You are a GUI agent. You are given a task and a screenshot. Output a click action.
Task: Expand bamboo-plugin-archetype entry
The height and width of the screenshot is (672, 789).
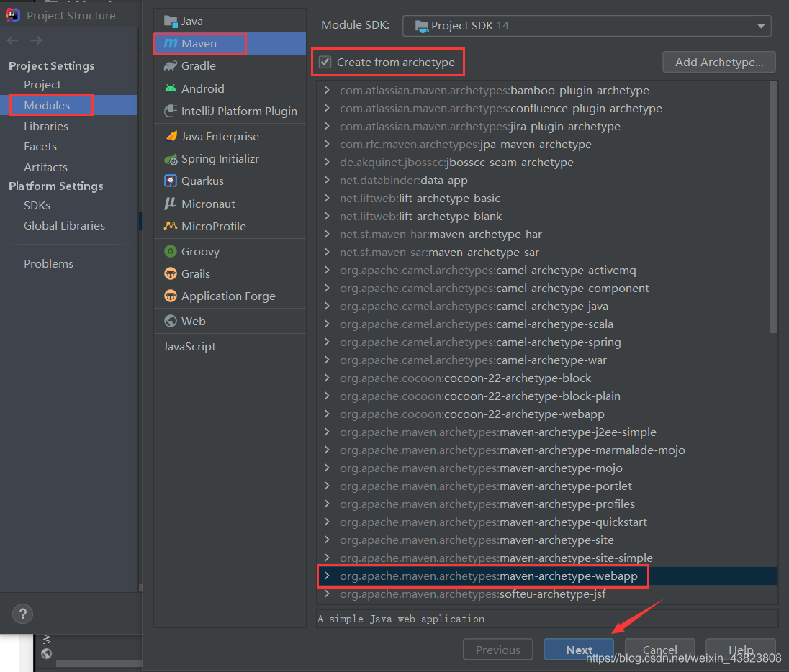click(327, 90)
